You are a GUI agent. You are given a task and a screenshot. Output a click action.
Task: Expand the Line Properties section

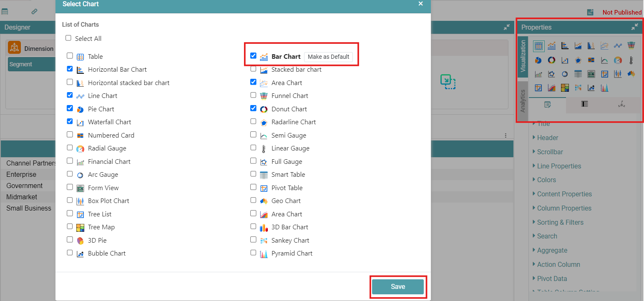559,166
